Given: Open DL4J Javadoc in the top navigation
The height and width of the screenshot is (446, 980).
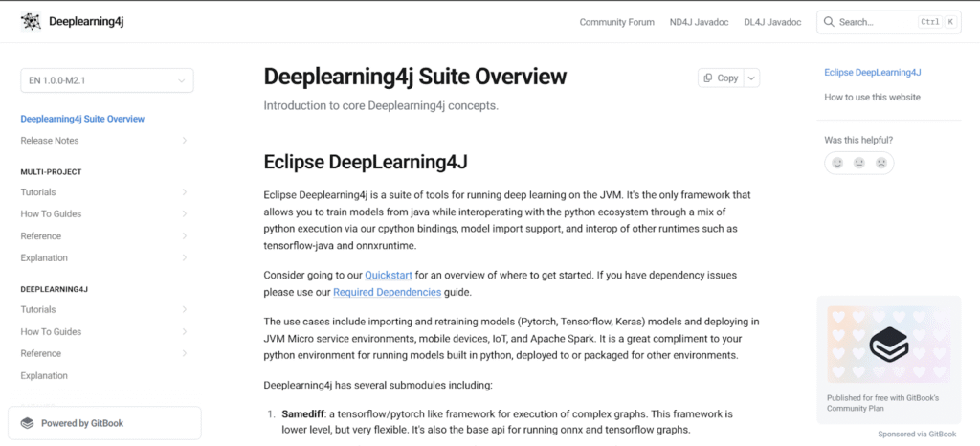Looking at the screenshot, I should click(772, 22).
